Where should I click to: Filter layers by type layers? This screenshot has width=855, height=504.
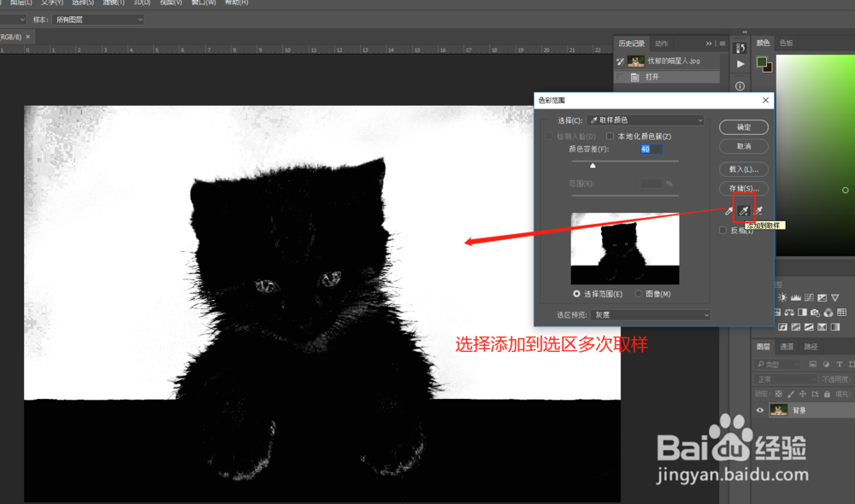click(x=840, y=364)
